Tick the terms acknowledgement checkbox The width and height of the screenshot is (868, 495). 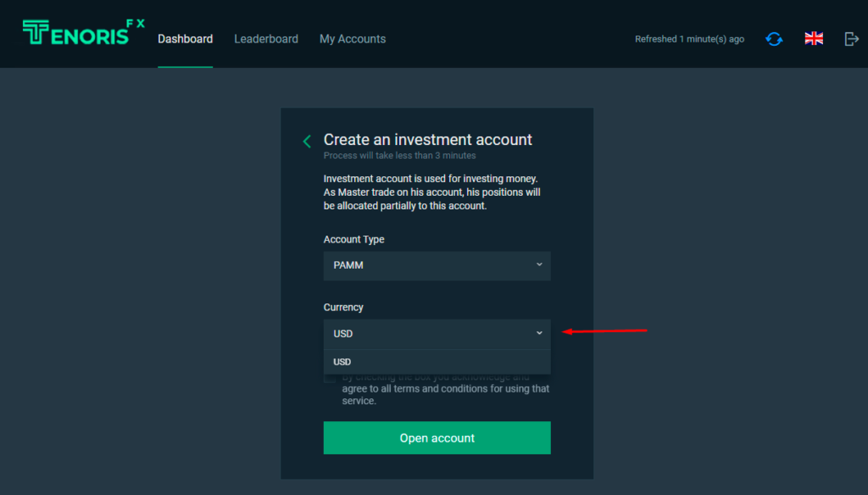(x=330, y=378)
